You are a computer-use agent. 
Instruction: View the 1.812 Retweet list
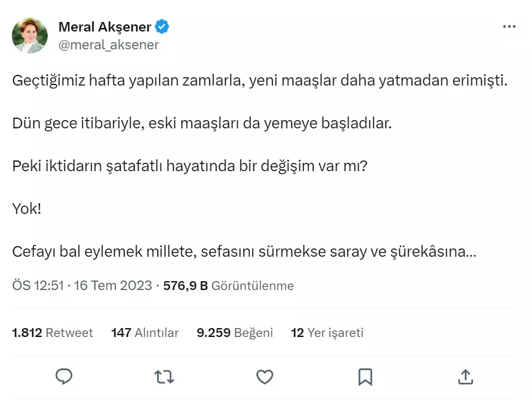(52, 333)
